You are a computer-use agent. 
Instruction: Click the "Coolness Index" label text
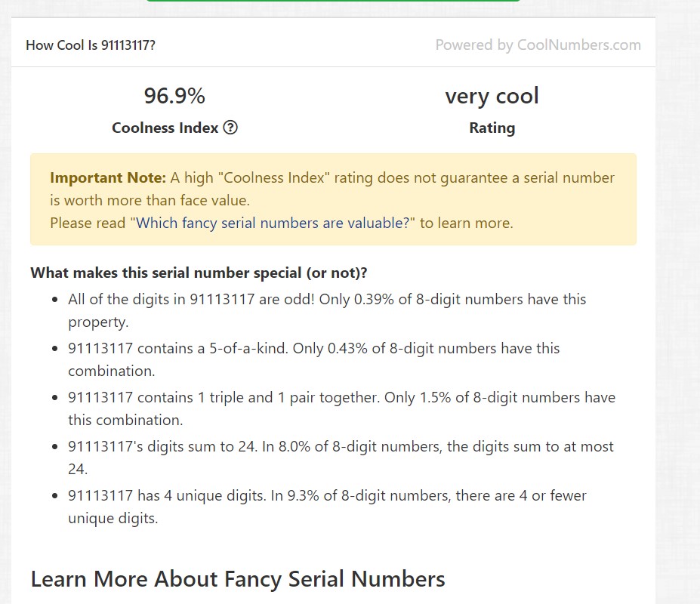click(x=165, y=128)
